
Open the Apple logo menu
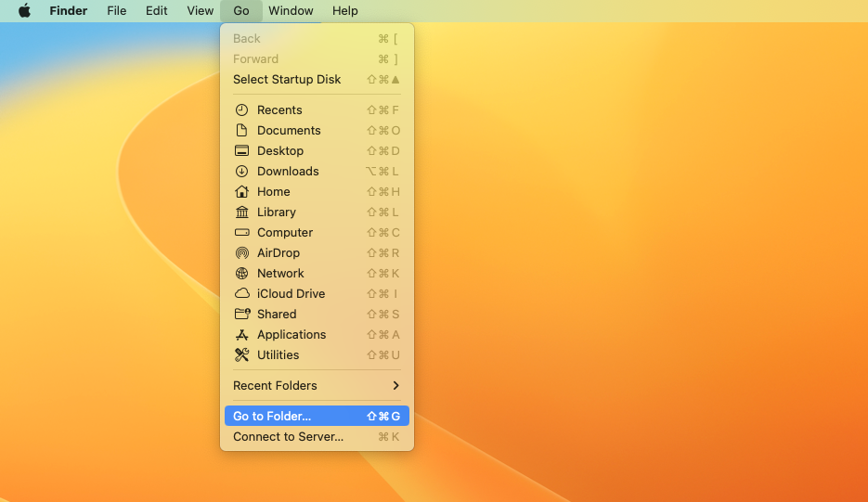click(24, 10)
